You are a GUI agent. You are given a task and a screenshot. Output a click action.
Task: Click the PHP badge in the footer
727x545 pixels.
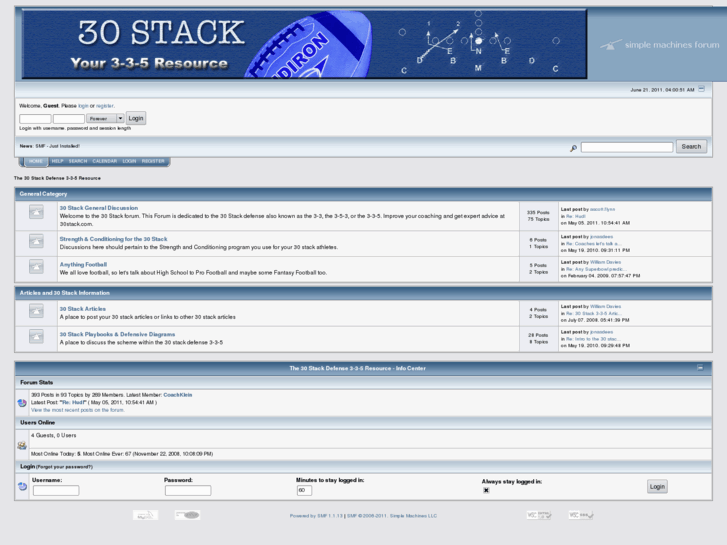(187, 515)
